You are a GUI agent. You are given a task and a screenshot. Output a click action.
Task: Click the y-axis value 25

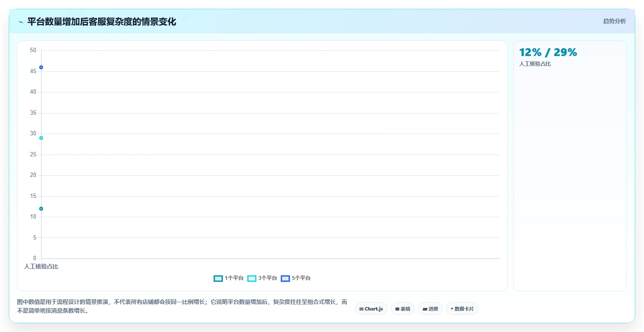tap(33, 155)
